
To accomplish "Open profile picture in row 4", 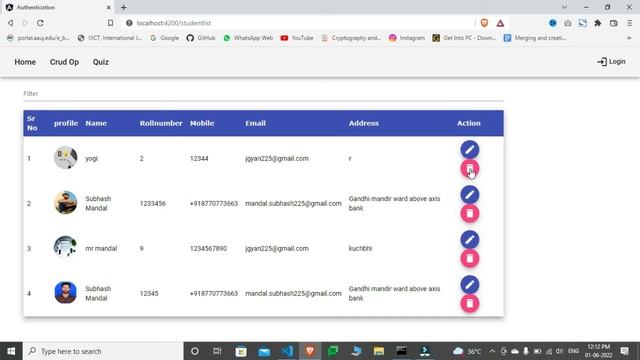I will (x=65, y=292).
